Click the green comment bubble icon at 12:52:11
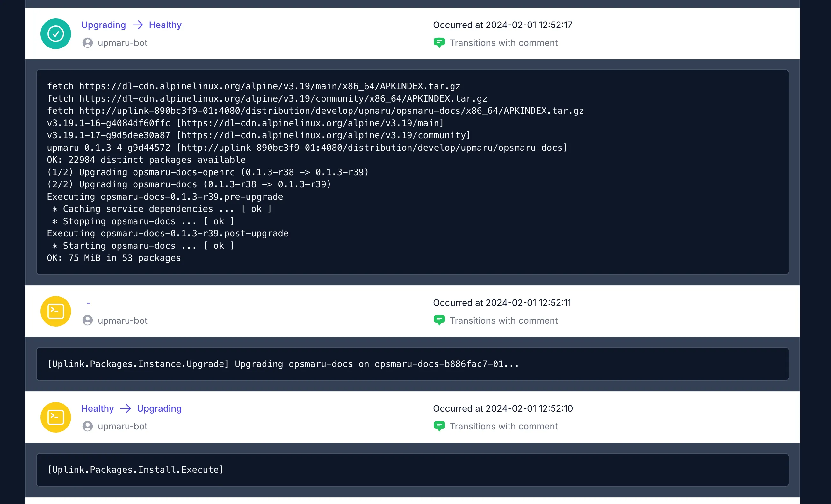 click(439, 320)
